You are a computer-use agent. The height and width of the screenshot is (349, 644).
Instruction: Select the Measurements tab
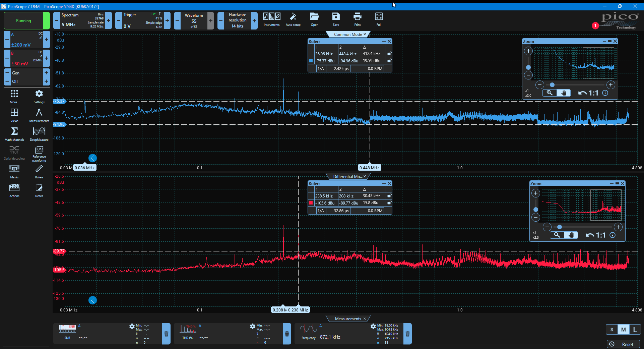(x=348, y=319)
